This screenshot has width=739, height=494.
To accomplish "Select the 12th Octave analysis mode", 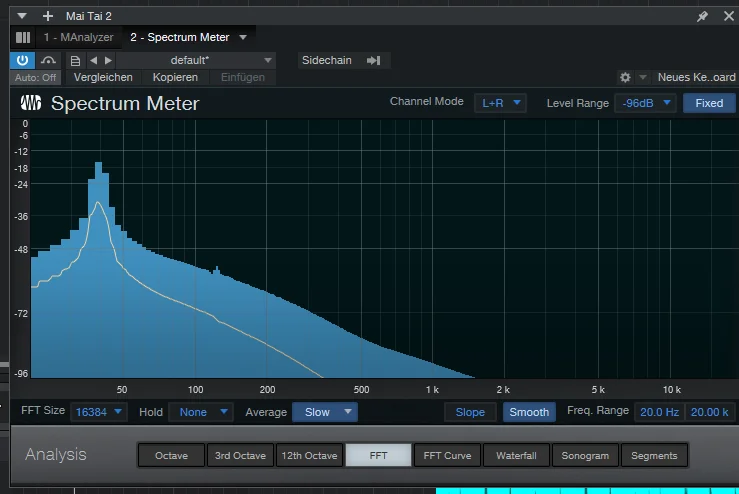I will pos(309,455).
